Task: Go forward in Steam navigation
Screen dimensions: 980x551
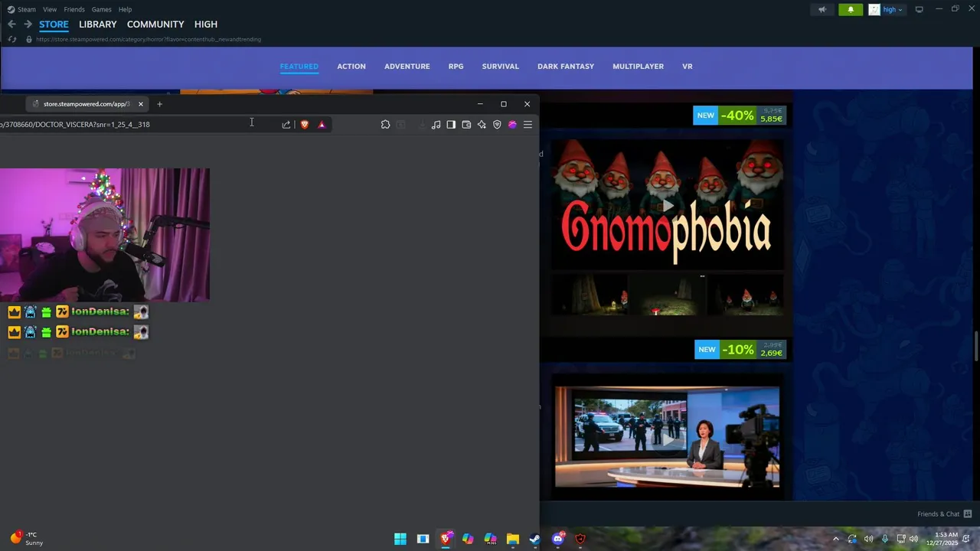Action: pyautogui.click(x=28, y=24)
